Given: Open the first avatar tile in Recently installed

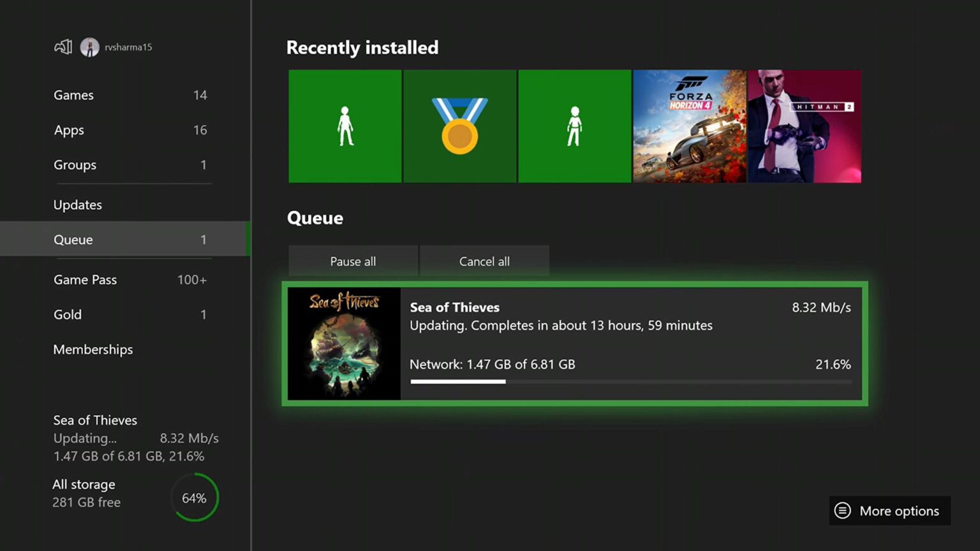Looking at the screenshot, I should click(345, 126).
